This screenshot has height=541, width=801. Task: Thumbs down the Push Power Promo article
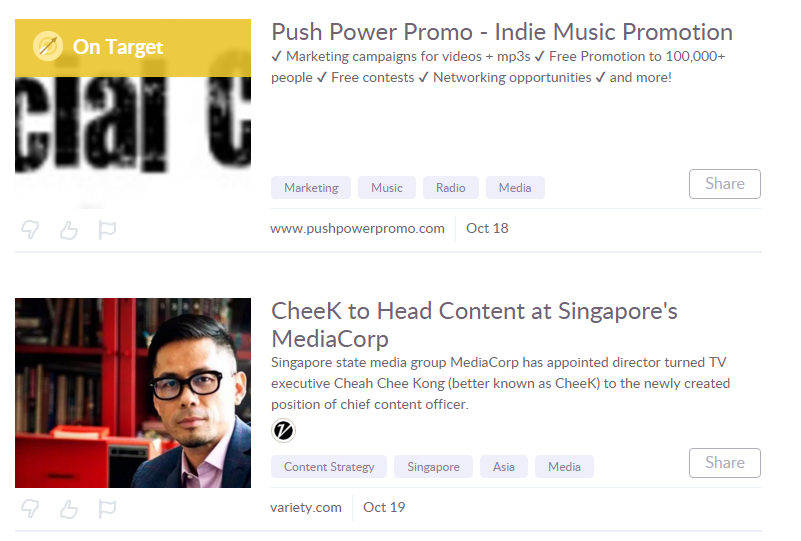tap(30, 230)
